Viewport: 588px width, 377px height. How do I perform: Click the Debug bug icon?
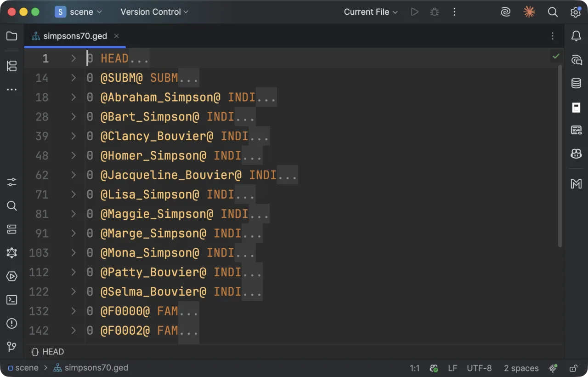tap(434, 12)
